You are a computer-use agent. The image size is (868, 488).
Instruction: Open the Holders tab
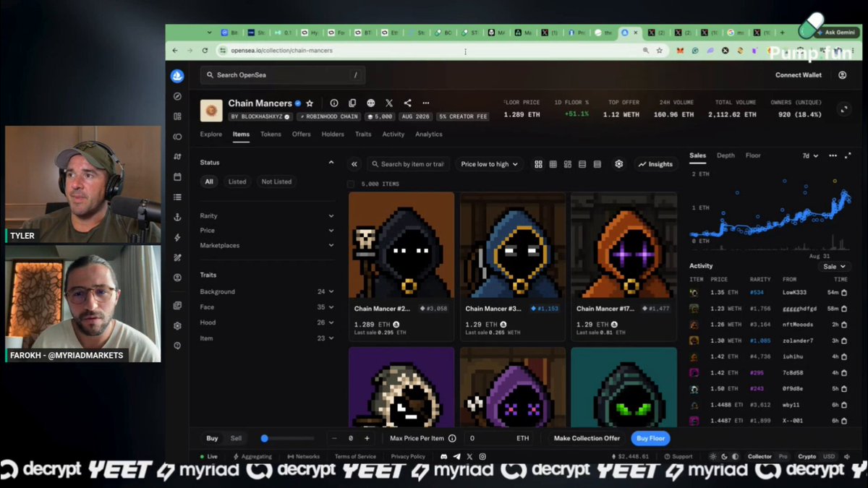pyautogui.click(x=333, y=134)
